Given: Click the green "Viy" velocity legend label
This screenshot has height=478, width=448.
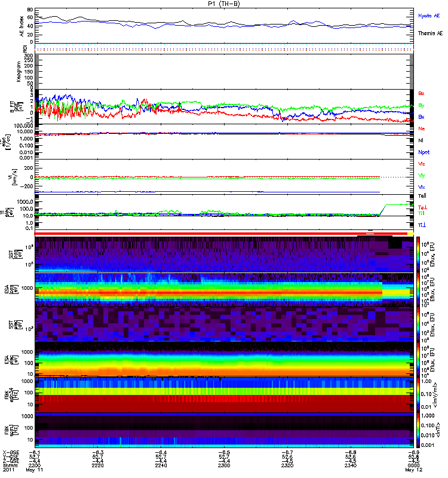Looking at the screenshot, I should 421,176.
